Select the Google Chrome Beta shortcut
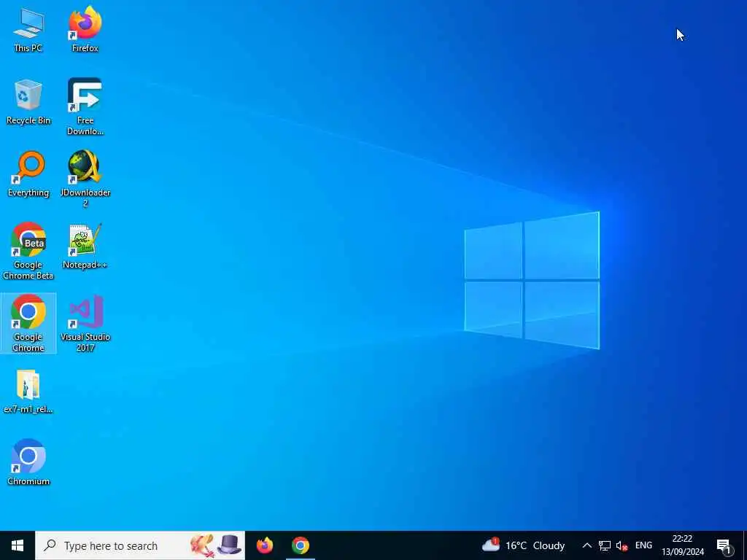This screenshot has width=747, height=560. [x=28, y=252]
